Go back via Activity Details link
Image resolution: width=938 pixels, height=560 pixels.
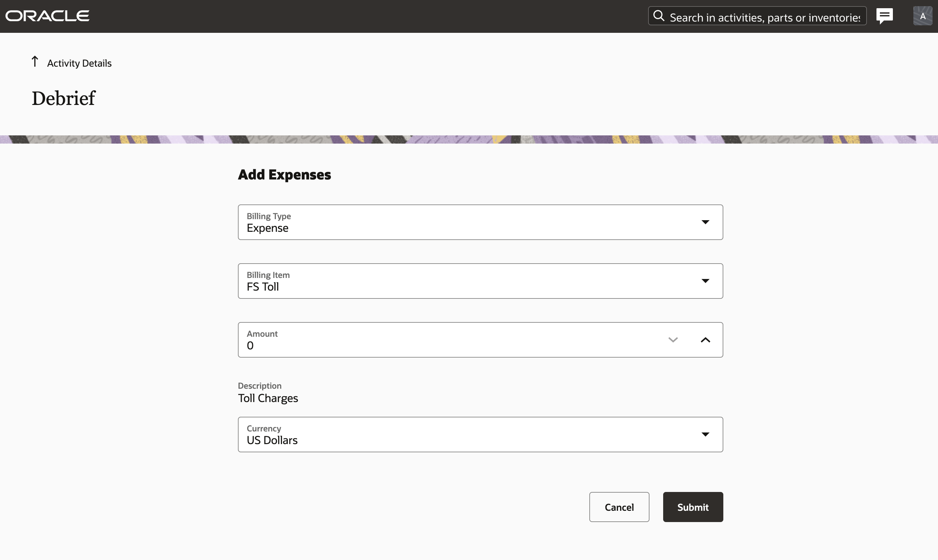click(79, 63)
